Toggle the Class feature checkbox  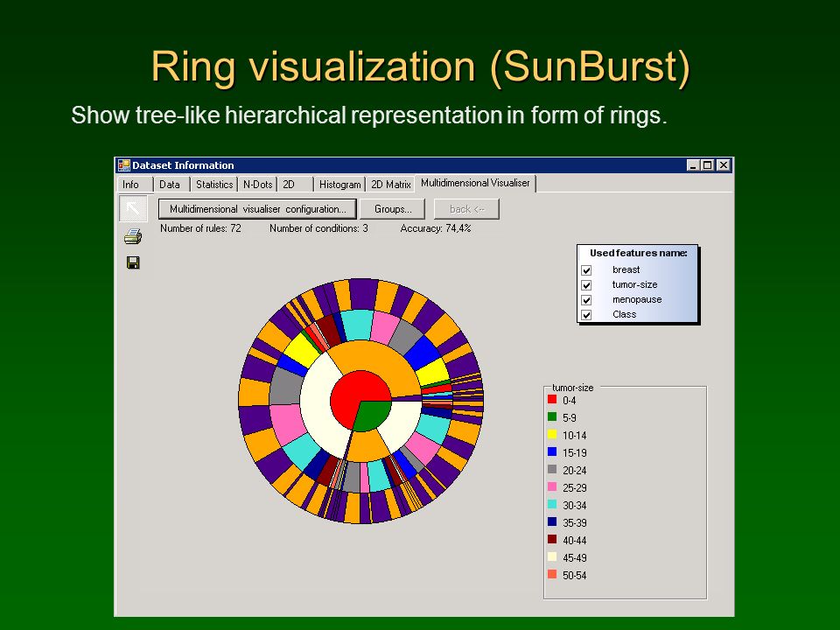(586, 315)
